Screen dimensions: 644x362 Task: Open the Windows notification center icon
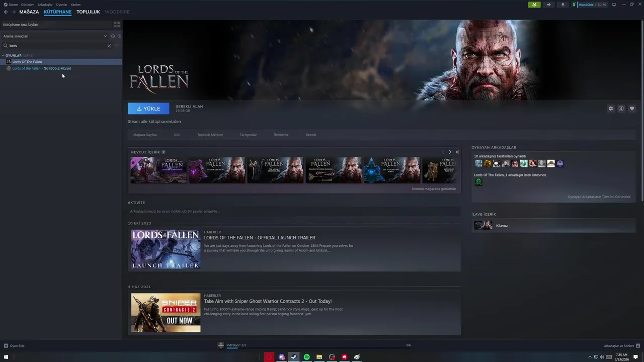(636, 357)
